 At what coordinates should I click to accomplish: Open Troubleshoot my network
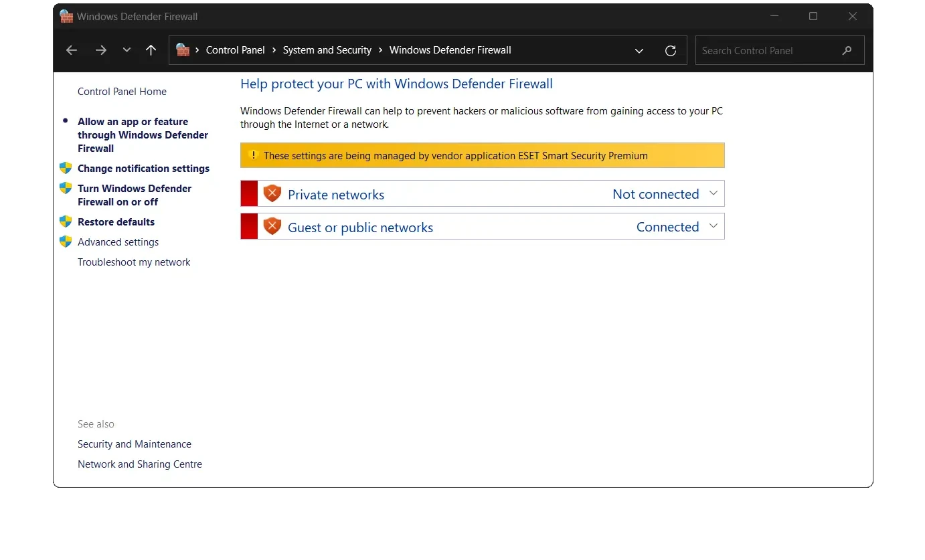[x=134, y=262]
